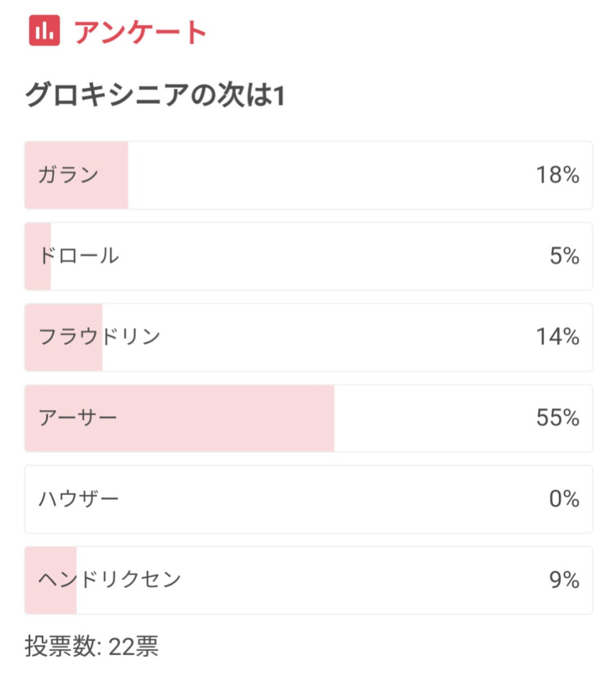Click the 9% result for ヘンドリクセン

click(x=564, y=580)
